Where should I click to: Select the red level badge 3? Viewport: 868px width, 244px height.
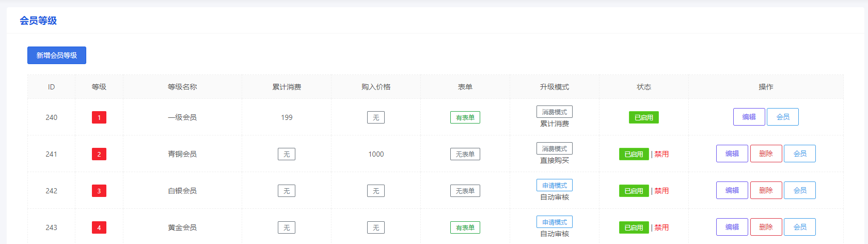point(99,191)
